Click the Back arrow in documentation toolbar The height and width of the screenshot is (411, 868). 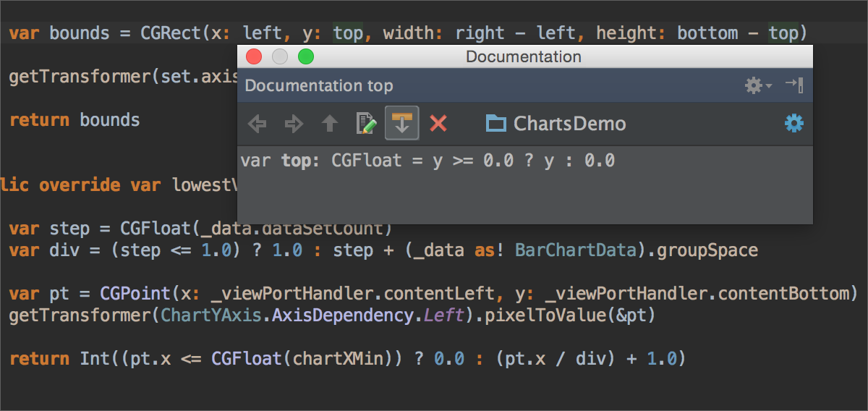coord(257,124)
